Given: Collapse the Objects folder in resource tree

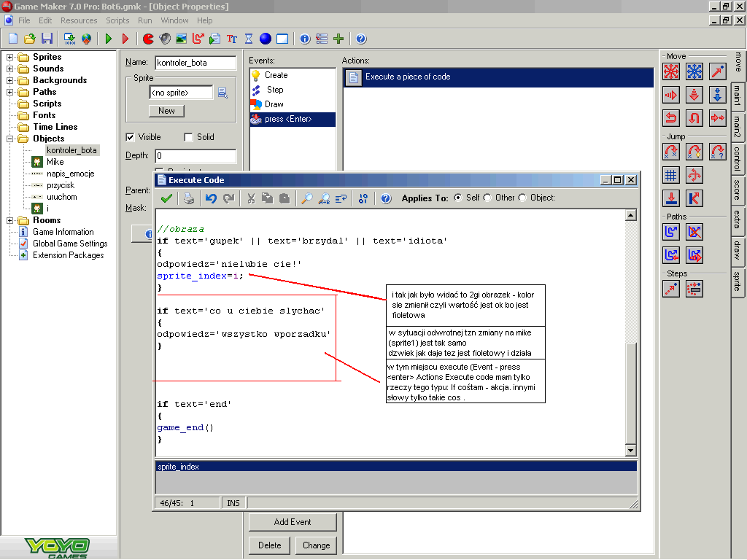Looking at the screenshot, I should click(x=11, y=139).
